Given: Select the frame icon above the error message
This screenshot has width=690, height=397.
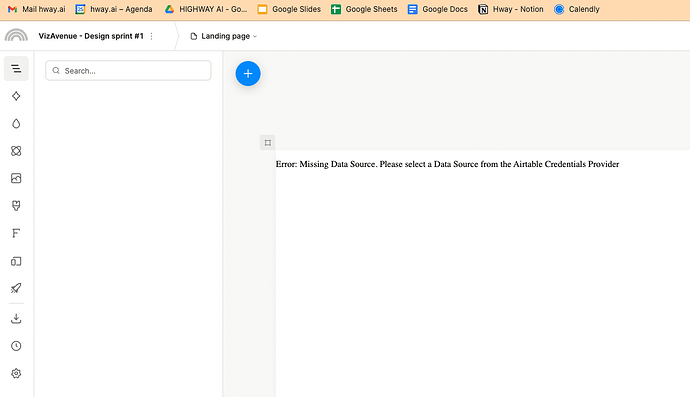Looking at the screenshot, I should point(268,143).
